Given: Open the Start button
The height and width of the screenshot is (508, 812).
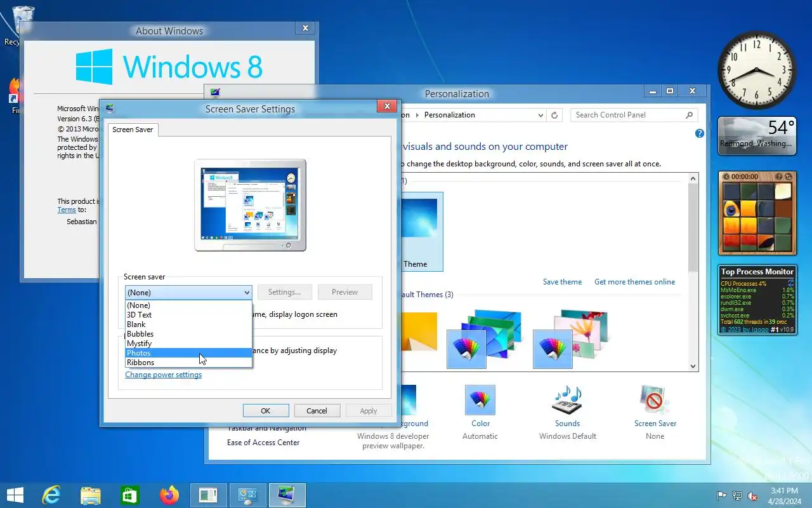Looking at the screenshot, I should (x=15, y=495).
